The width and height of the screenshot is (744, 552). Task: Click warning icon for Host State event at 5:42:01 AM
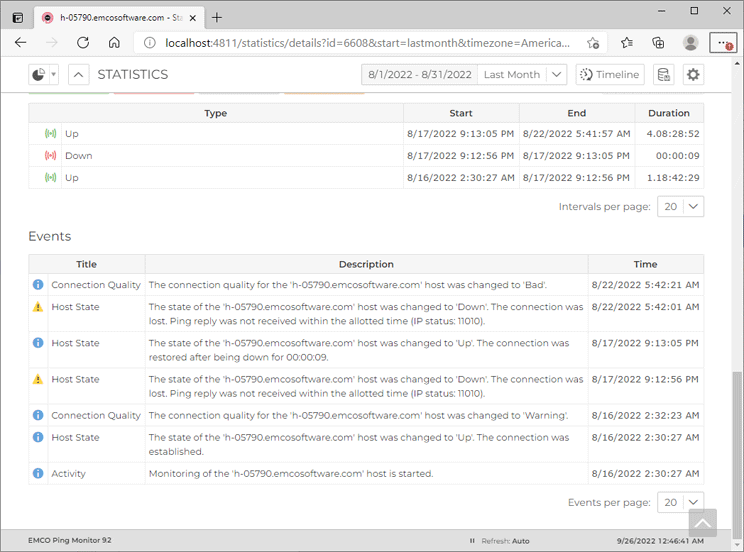[38, 307]
